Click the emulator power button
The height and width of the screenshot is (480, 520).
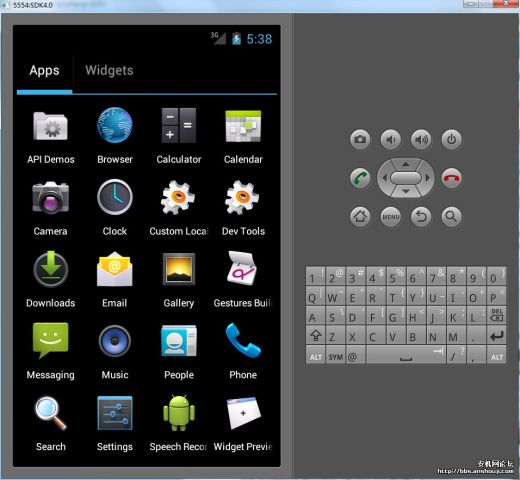[452, 139]
